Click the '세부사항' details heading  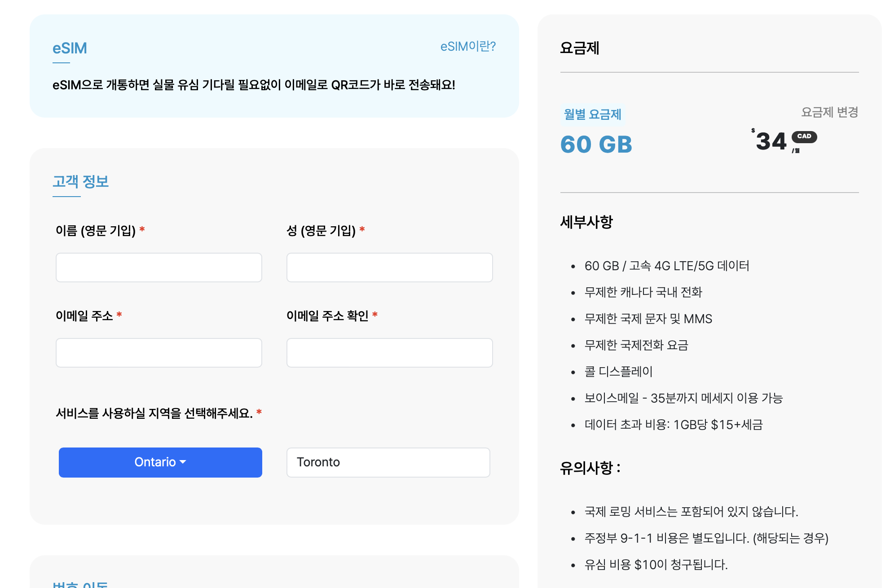(x=586, y=222)
